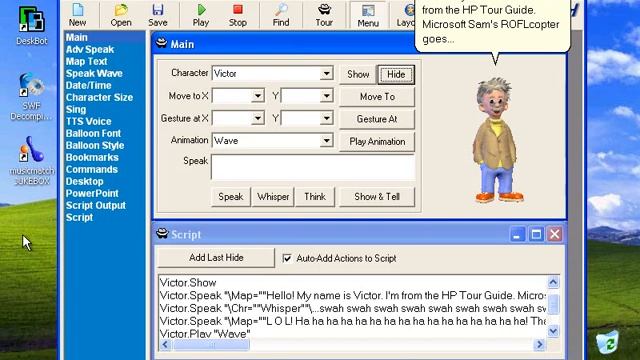The height and width of the screenshot is (360, 640).
Task: Click the Hide character button
Action: point(396,74)
